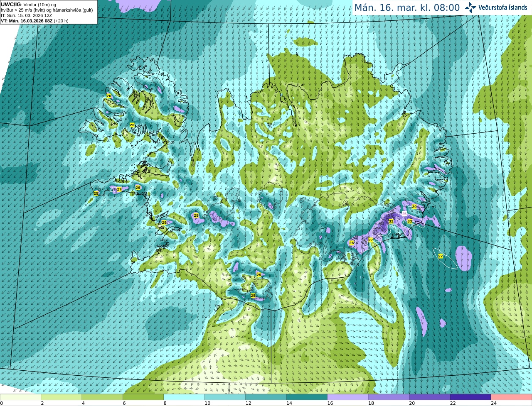The width and height of the screenshot is (532, 406).
Task: Click the legend scale number 18
Action: tap(371, 403)
